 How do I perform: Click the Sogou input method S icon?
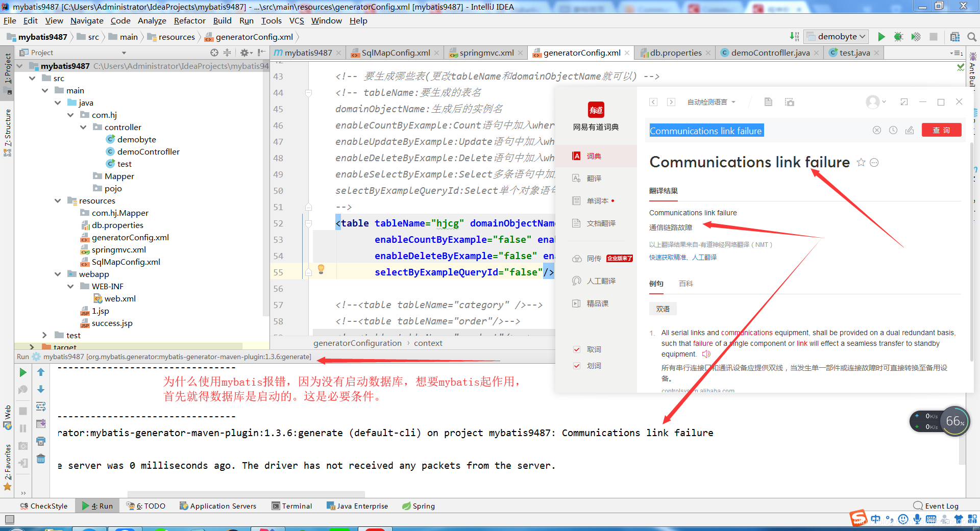859,518
